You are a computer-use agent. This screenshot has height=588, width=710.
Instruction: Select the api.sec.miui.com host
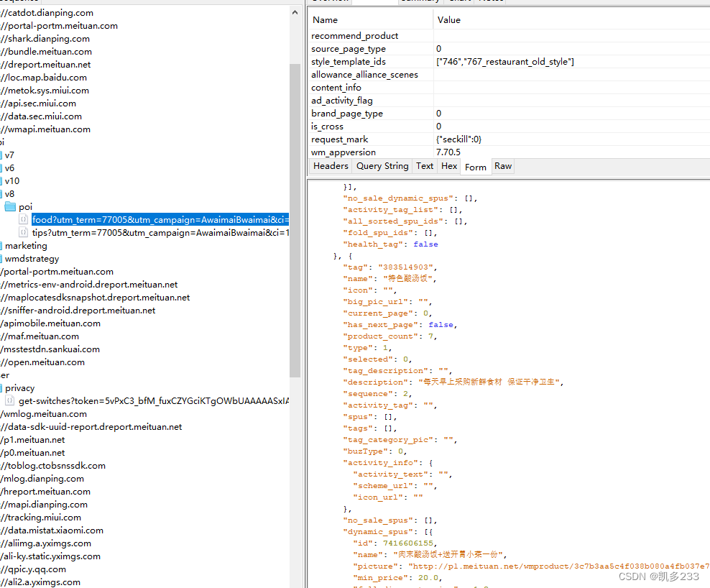point(38,104)
